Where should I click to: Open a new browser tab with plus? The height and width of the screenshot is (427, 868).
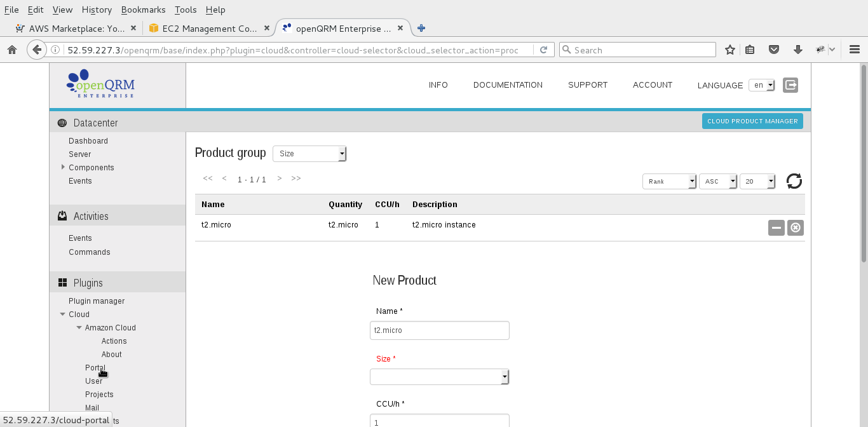point(421,28)
